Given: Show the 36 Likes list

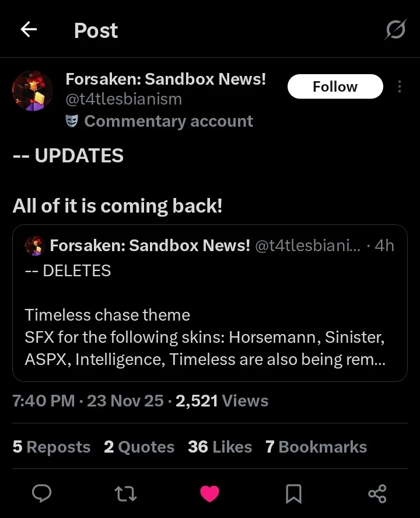Looking at the screenshot, I should [220, 447].
